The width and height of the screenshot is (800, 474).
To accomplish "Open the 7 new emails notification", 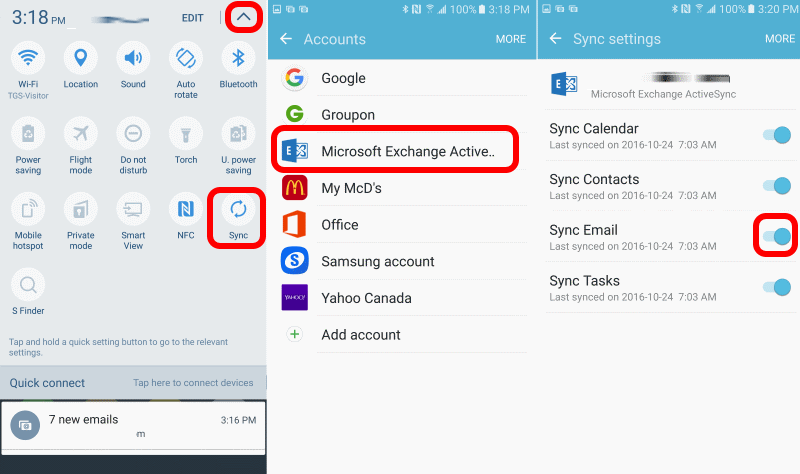I will tap(133, 425).
